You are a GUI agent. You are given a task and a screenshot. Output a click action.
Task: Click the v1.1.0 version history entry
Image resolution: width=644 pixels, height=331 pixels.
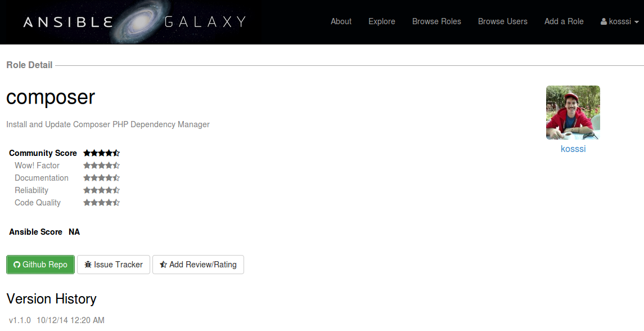57,320
